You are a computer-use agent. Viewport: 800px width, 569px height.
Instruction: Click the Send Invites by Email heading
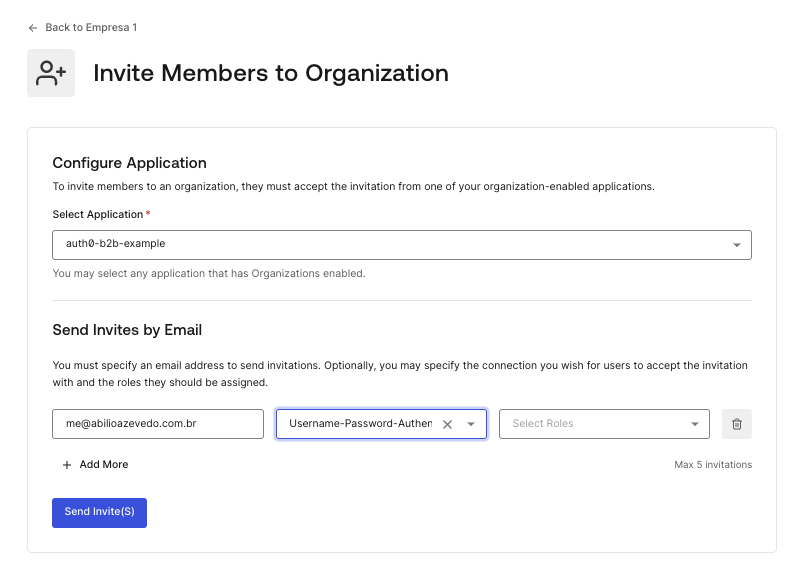tap(127, 330)
